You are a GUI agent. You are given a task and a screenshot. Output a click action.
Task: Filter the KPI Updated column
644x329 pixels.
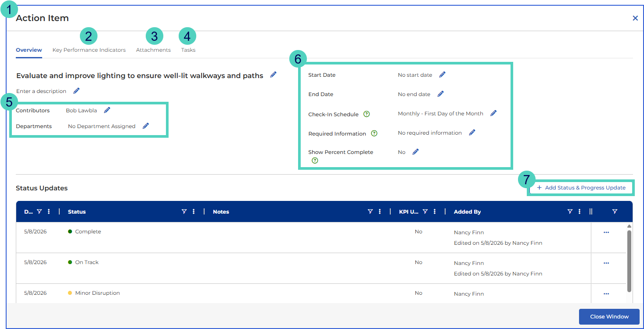(x=425, y=211)
